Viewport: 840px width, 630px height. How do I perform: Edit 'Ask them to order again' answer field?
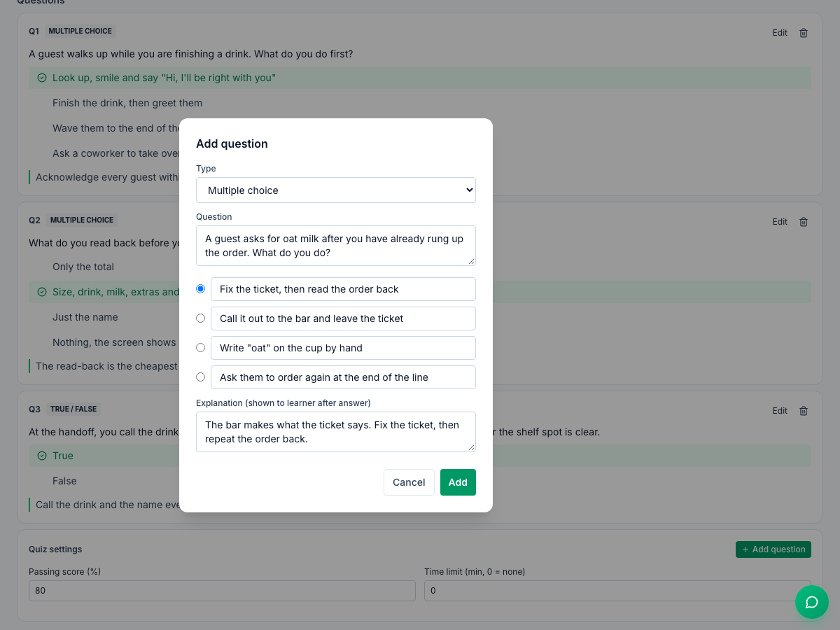pyautogui.click(x=343, y=377)
